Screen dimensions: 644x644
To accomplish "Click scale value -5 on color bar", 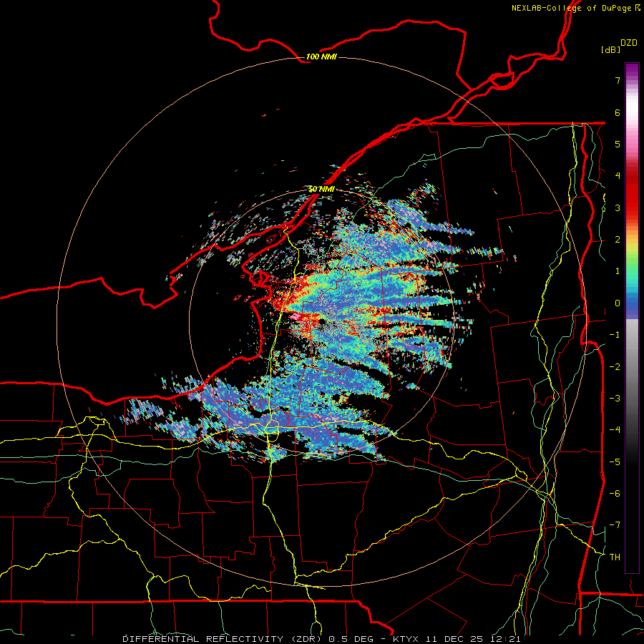I will [615, 462].
